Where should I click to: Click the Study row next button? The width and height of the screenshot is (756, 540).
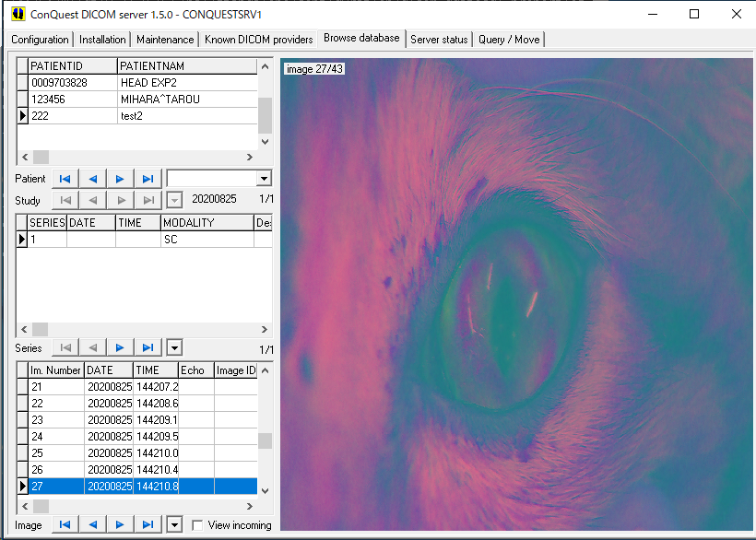point(120,199)
